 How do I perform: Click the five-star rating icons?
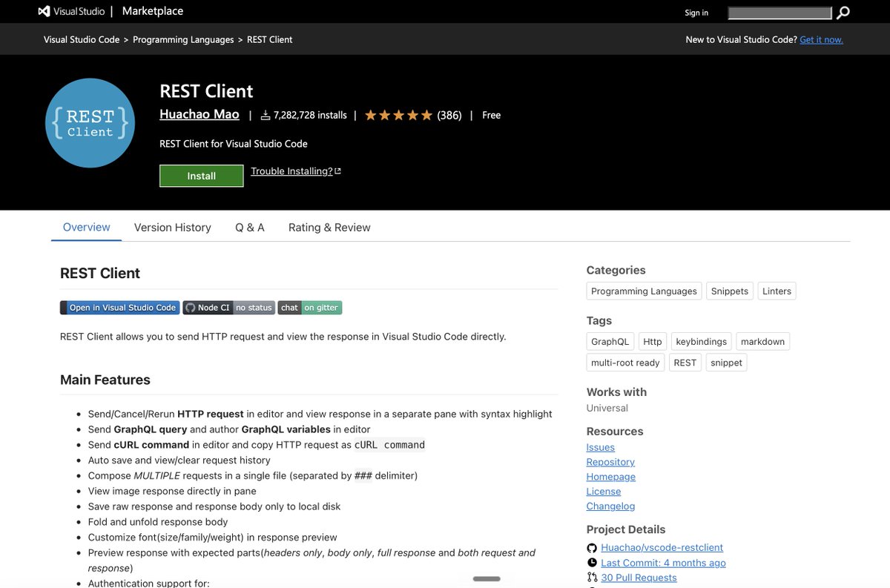pos(398,115)
